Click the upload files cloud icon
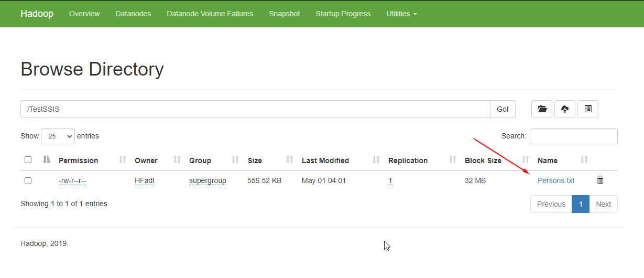This screenshot has width=644, height=278. tap(565, 109)
